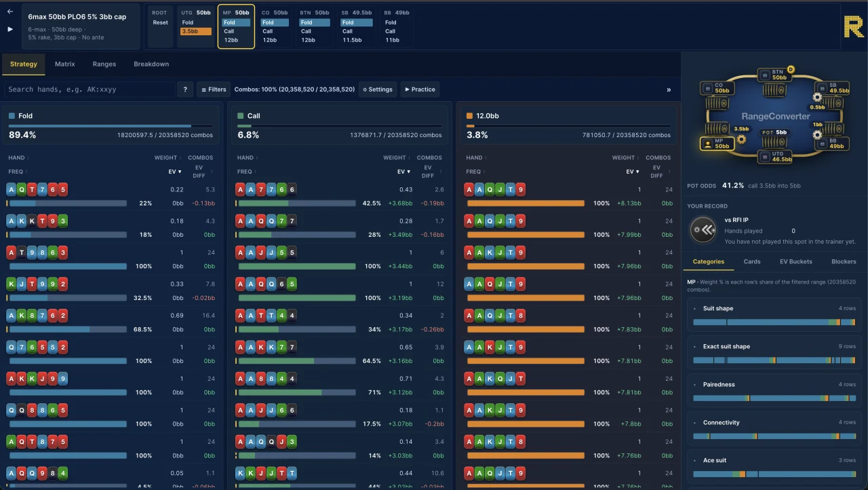Select 12bb in the BTN node

(x=313, y=40)
